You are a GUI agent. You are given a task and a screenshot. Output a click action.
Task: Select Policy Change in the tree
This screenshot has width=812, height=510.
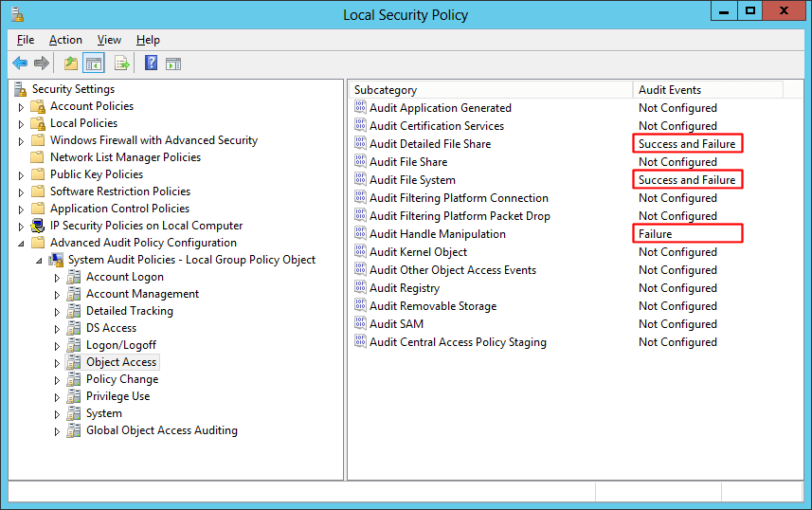(x=121, y=379)
